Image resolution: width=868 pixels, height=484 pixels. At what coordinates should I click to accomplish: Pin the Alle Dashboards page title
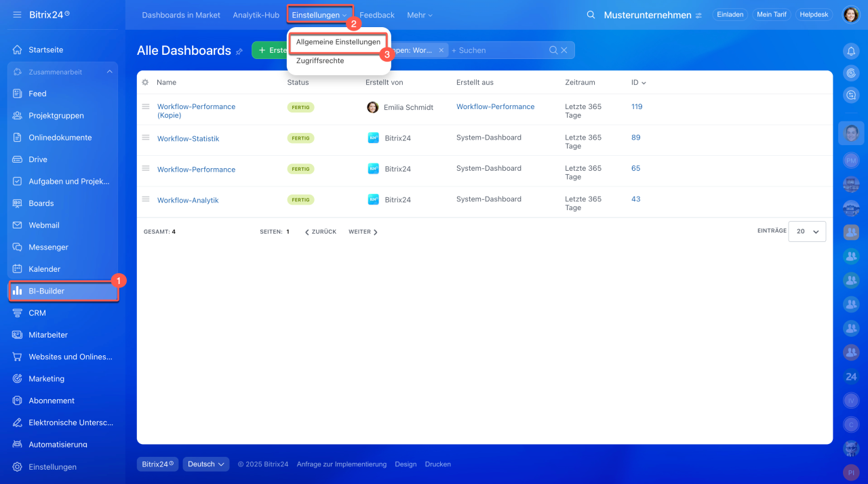click(239, 52)
